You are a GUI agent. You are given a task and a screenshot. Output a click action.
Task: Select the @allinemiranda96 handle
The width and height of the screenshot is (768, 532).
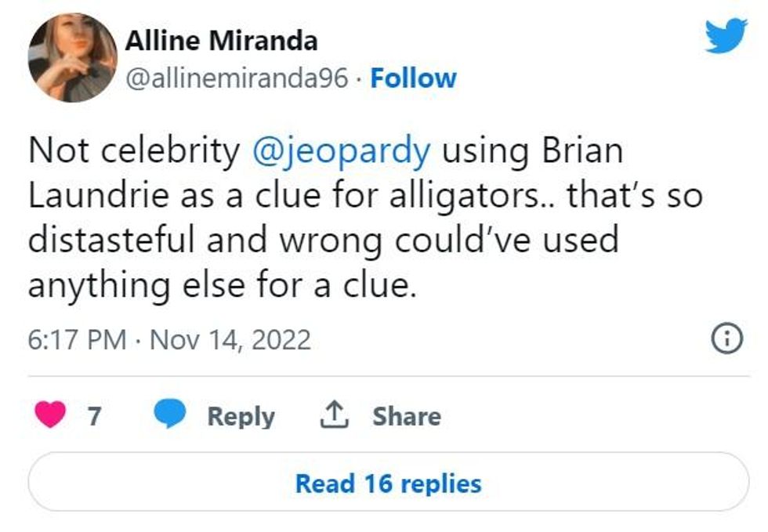[x=237, y=78]
